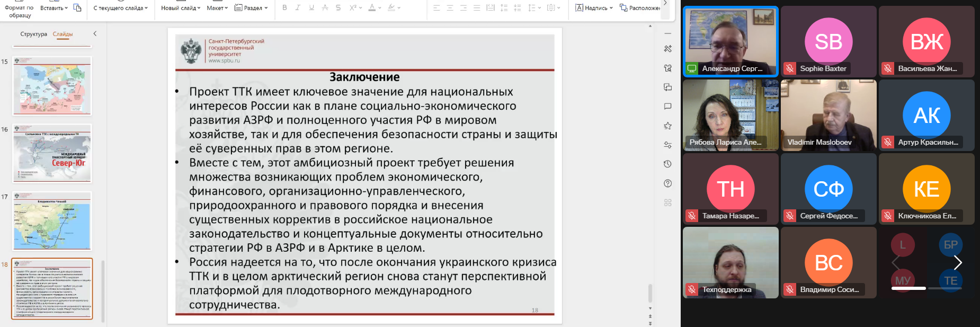Viewport: 980px width, 327px height.
Task: Open the comments icon in right sidebar
Action: pos(667,107)
